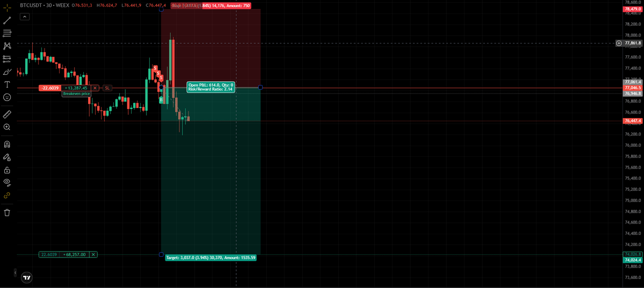Click the 78,479.0 red price axis label
Viewport: 644px width, 288px height.
click(x=633, y=9)
